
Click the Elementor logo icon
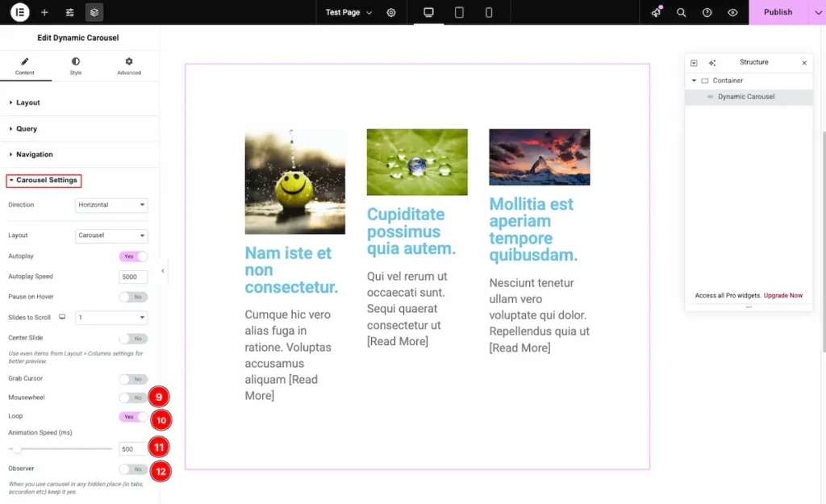click(x=20, y=12)
